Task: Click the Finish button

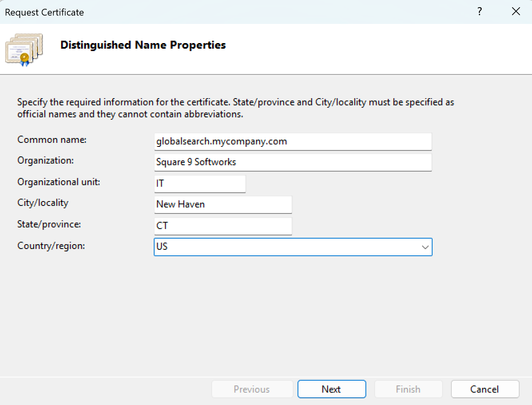Action: tap(408, 389)
